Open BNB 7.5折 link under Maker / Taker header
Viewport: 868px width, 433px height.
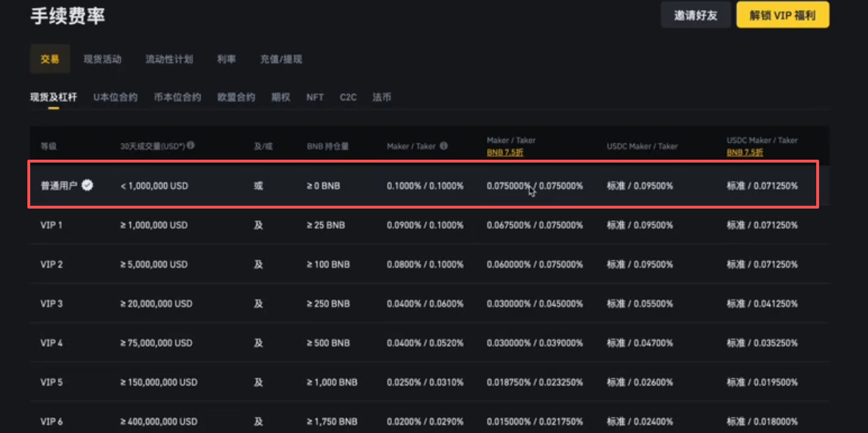tap(505, 152)
